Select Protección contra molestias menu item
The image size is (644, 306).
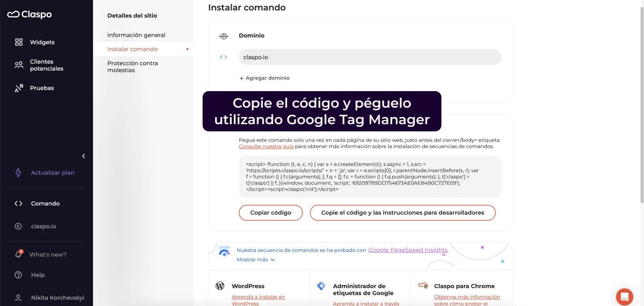click(132, 67)
